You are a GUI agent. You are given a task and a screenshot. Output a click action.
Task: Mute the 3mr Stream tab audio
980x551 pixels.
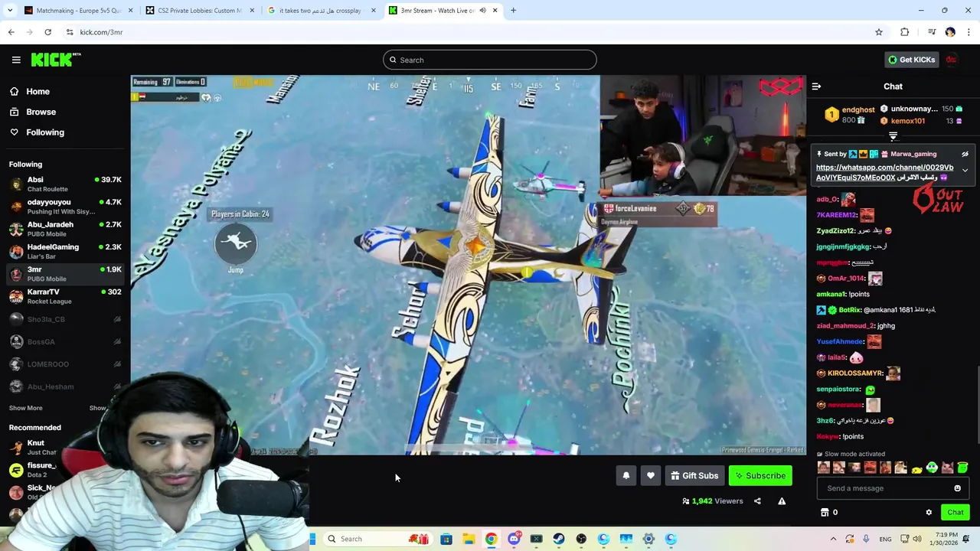482,10
